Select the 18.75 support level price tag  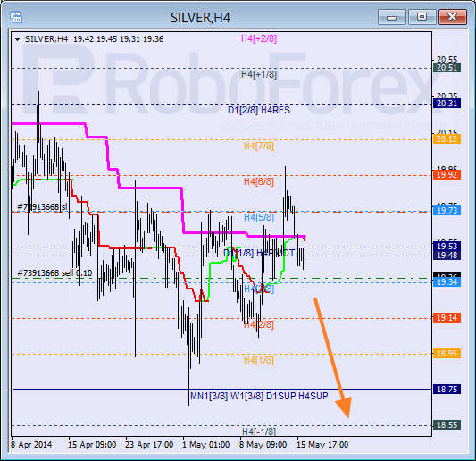click(x=447, y=389)
